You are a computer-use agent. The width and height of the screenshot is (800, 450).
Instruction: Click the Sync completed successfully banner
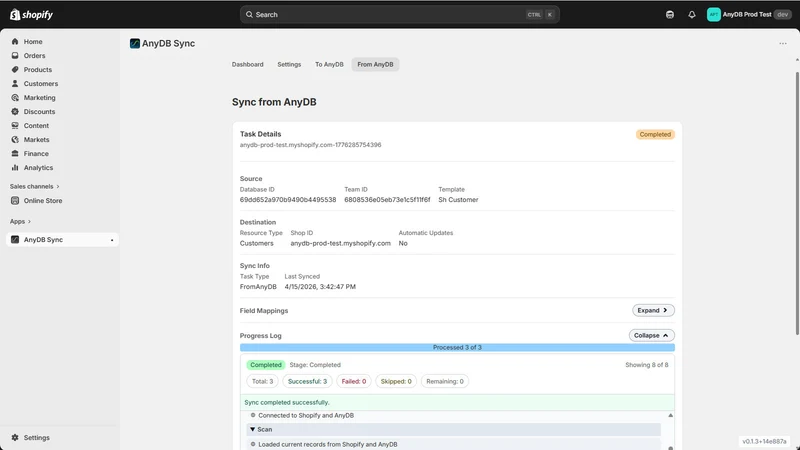[457, 402]
